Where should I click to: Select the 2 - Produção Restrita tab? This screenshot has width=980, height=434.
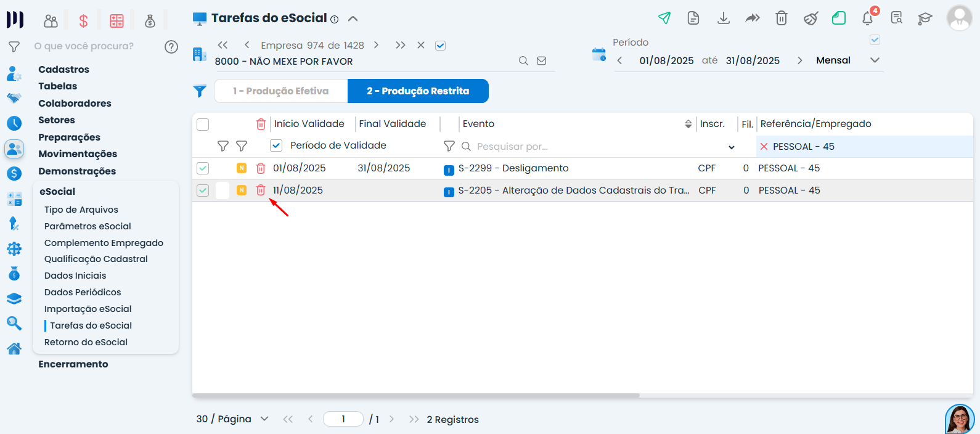coord(418,91)
